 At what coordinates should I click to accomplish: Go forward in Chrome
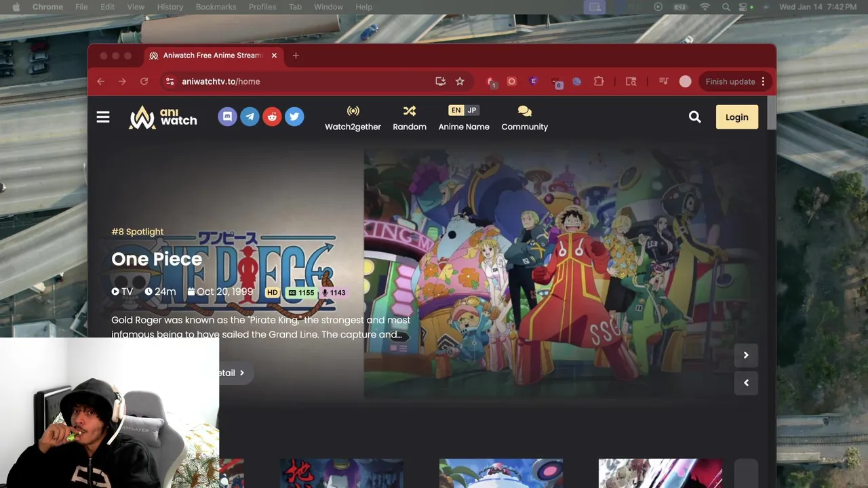[x=122, y=81]
